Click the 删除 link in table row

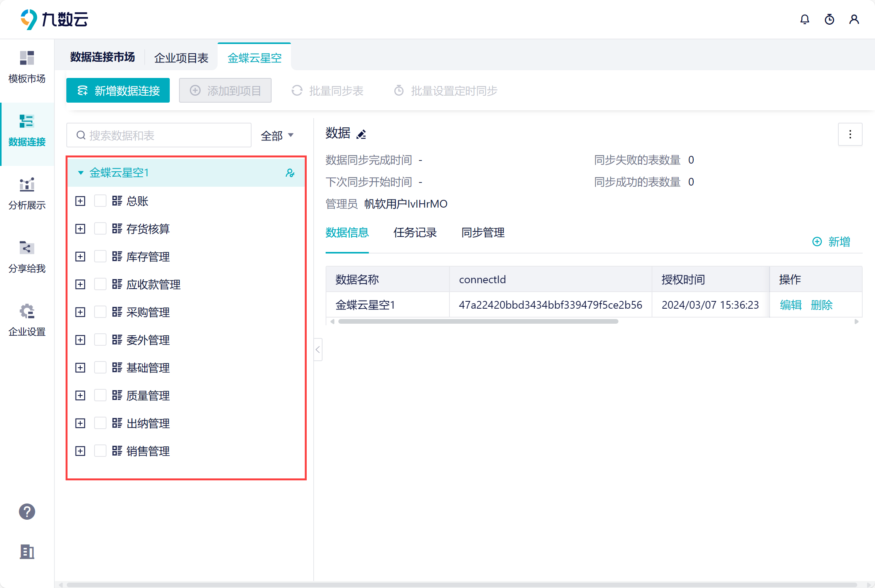(822, 305)
